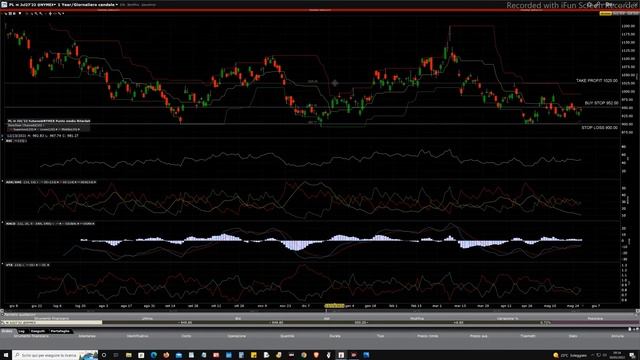This screenshot has width=640, height=360.
Task: Switch to the Log tab
Action: pos(21,331)
